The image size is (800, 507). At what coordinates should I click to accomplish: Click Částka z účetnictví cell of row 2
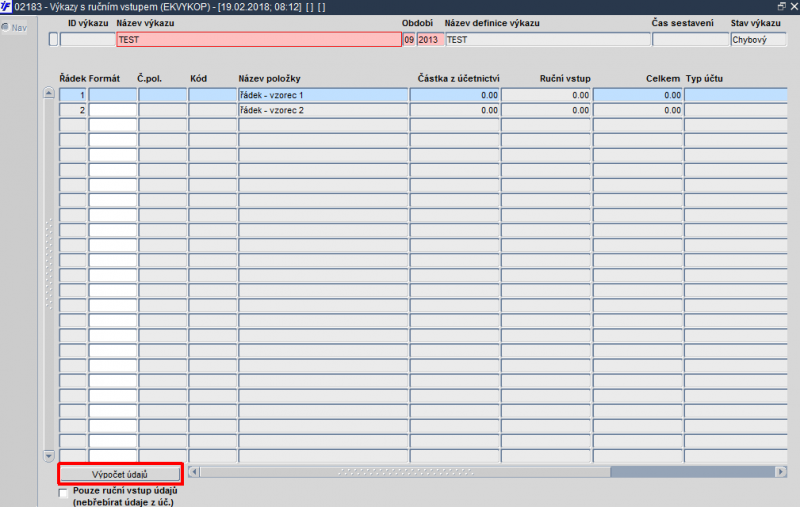tap(455, 110)
